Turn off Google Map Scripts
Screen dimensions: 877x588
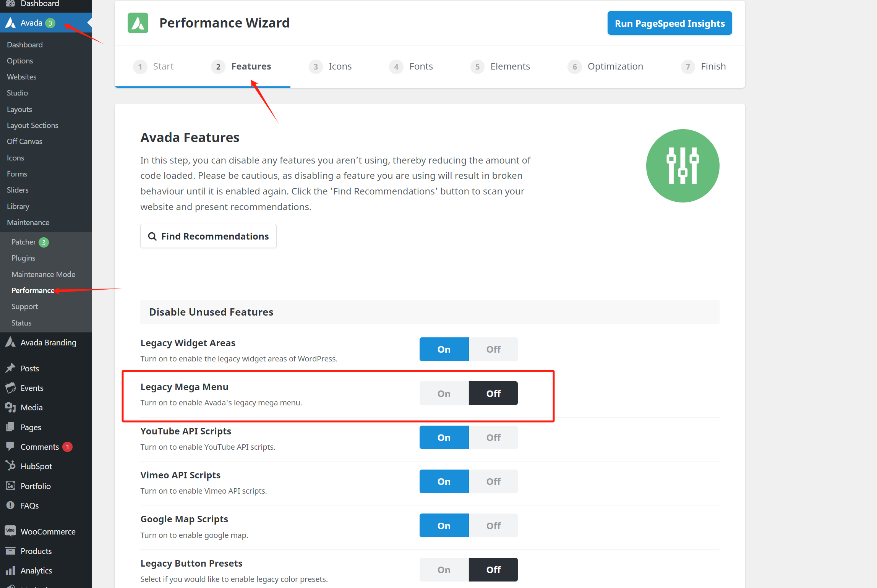pos(493,526)
